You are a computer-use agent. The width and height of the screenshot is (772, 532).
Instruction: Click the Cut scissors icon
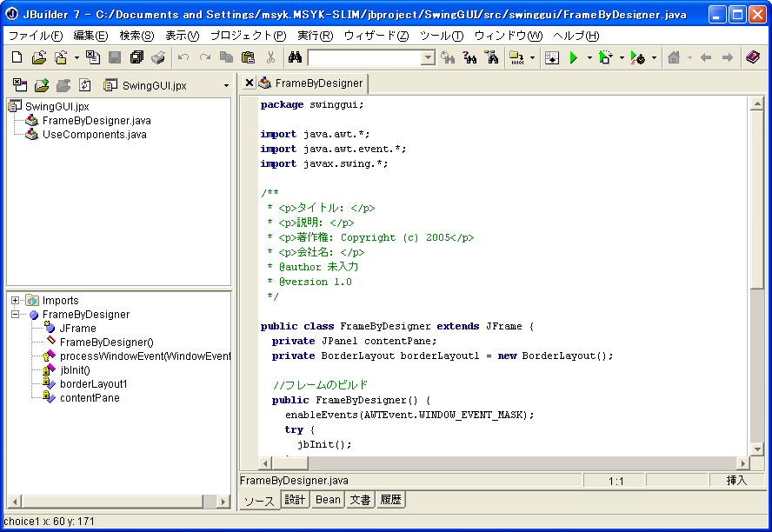click(270, 57)
